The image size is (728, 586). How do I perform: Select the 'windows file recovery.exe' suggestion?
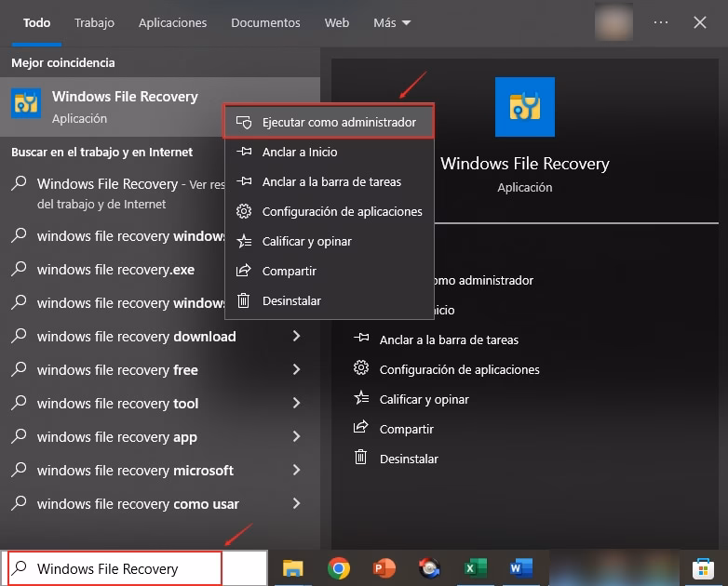point(113,269)
